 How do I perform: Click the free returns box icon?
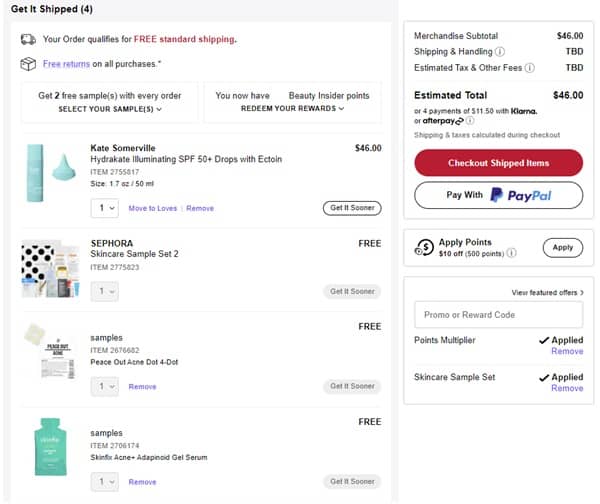[28, 64]
